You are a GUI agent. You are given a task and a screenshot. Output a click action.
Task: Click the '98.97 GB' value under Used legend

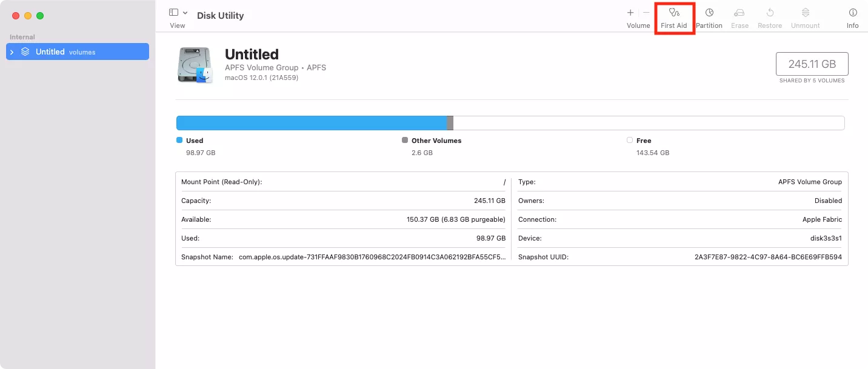coord(201,153)
